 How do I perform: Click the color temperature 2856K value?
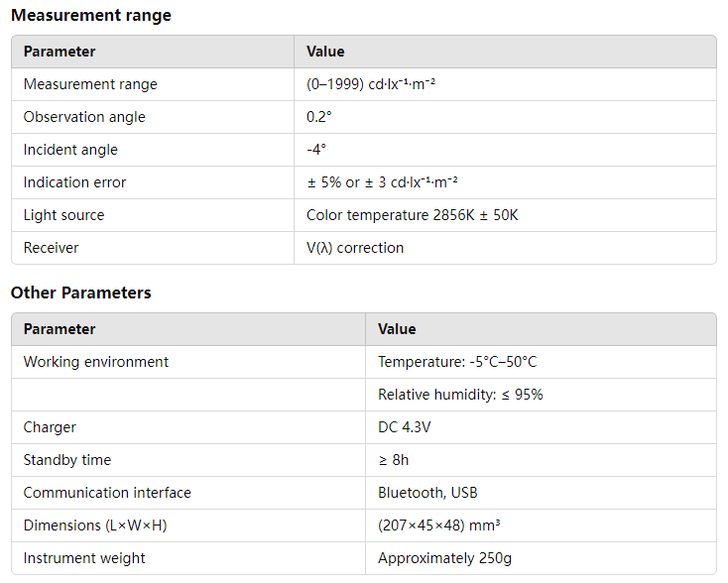(x=412, y=215)
